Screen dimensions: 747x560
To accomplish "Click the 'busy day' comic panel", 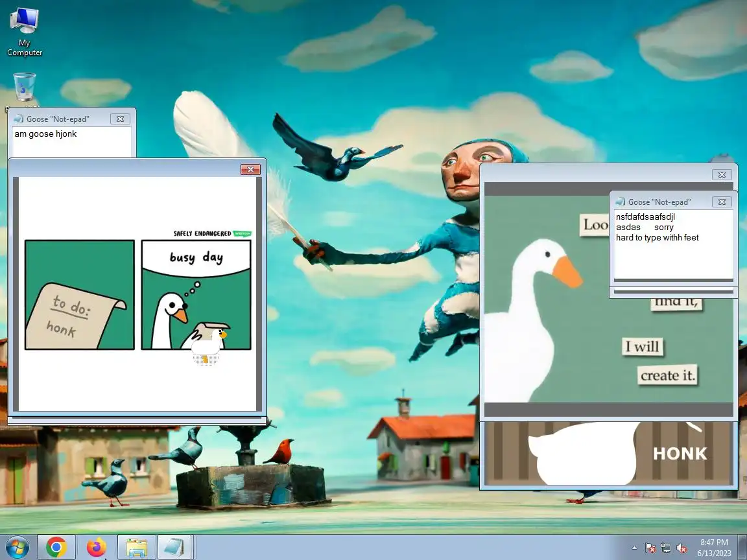I will coord(196,295).
